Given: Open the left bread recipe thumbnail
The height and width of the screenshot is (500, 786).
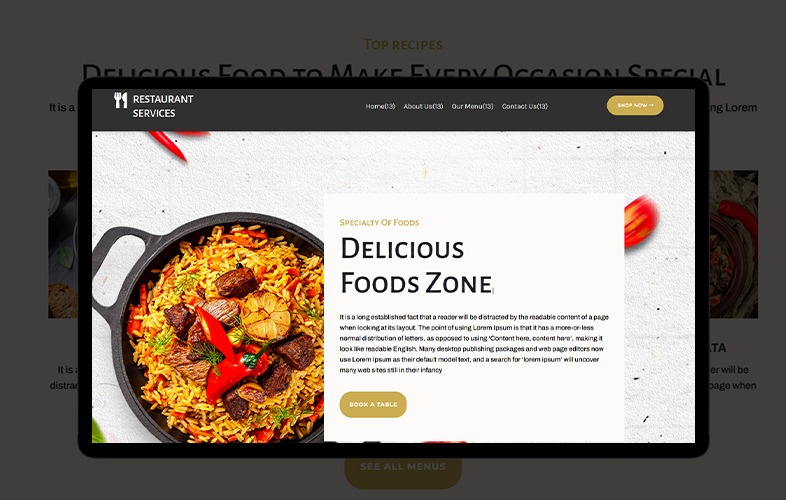Looking at the screenshot, I should coord(63,244).
